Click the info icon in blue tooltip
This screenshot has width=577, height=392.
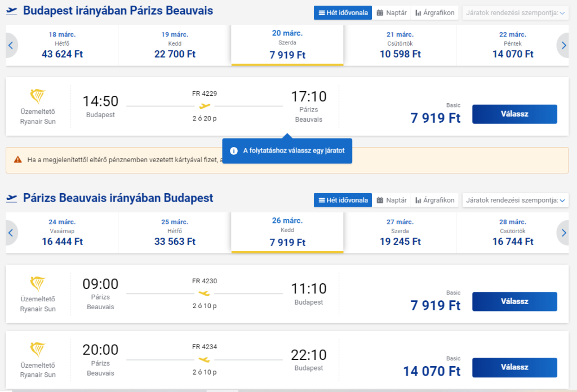click(234, 151)
